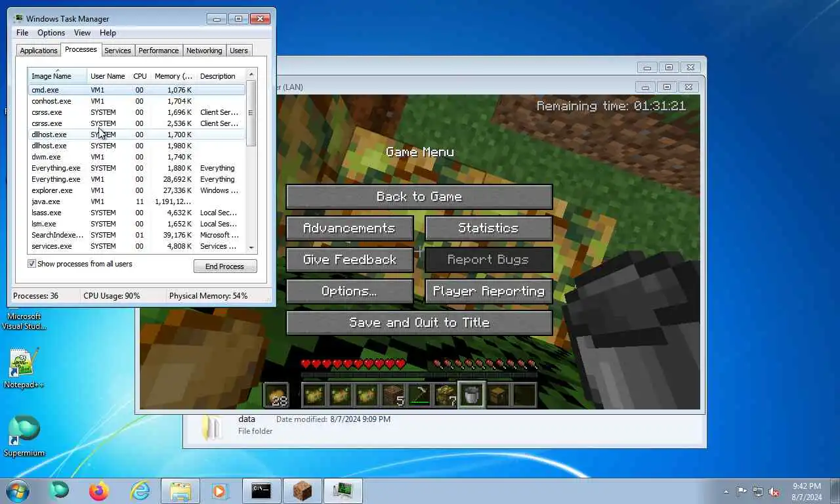Open Minecraft Advancements
The height and width of the screenshot is (504, 840).
[350, 228]
